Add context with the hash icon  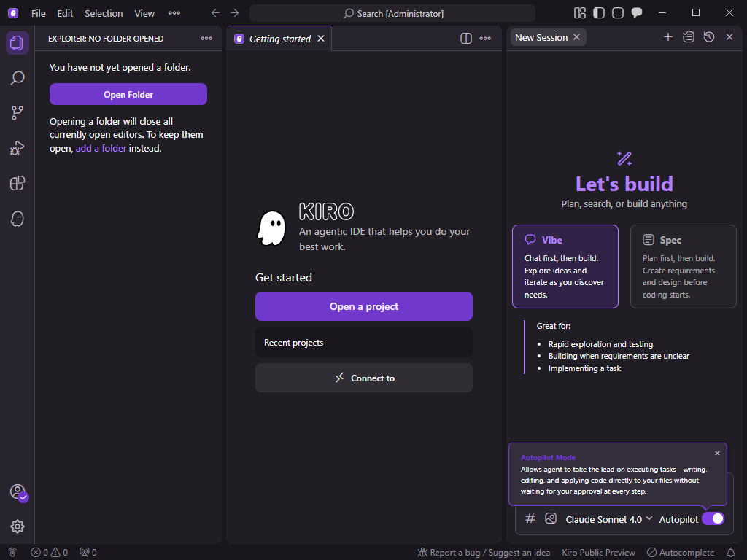click(x=530, y=518)
